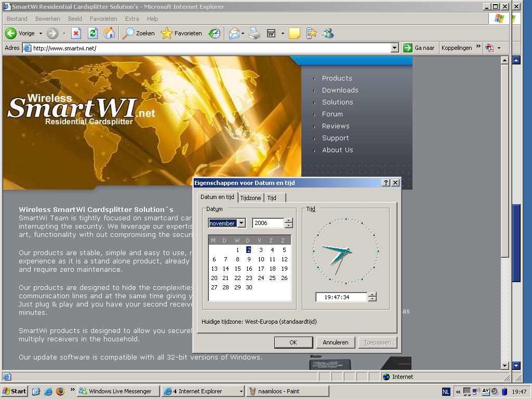Click the NL language indicator in tray

coord(446,392)
